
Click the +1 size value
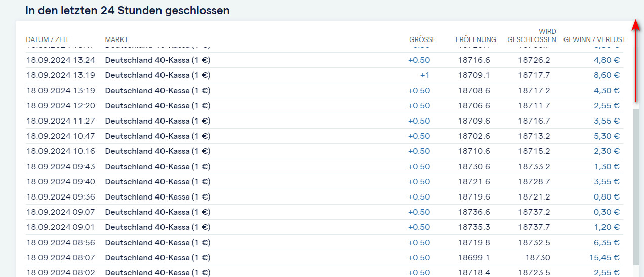coord(424,75)
